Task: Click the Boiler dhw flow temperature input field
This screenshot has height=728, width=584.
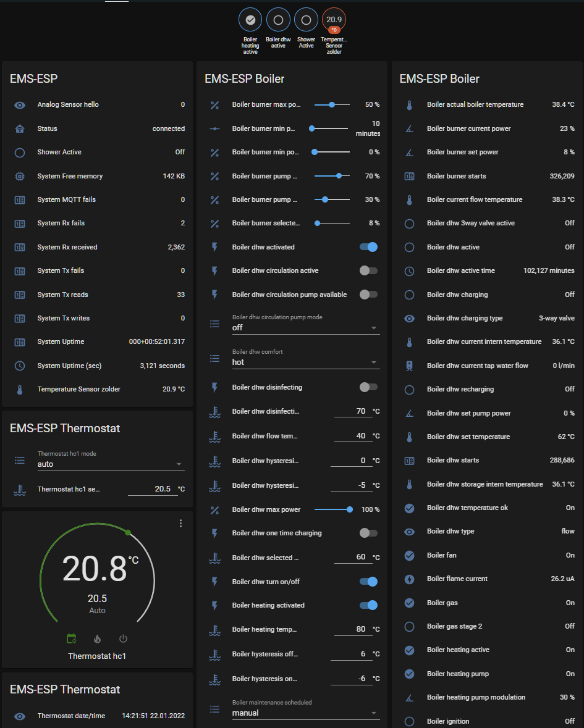Action: click(352, 436)
